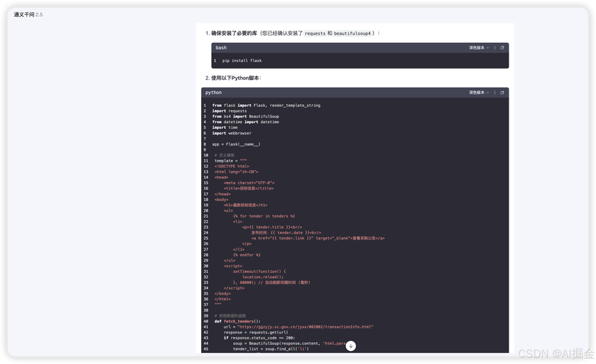Click the 通义千问 2.5 title
Screen dimensions: 596x364
click(x=28, y=15)
